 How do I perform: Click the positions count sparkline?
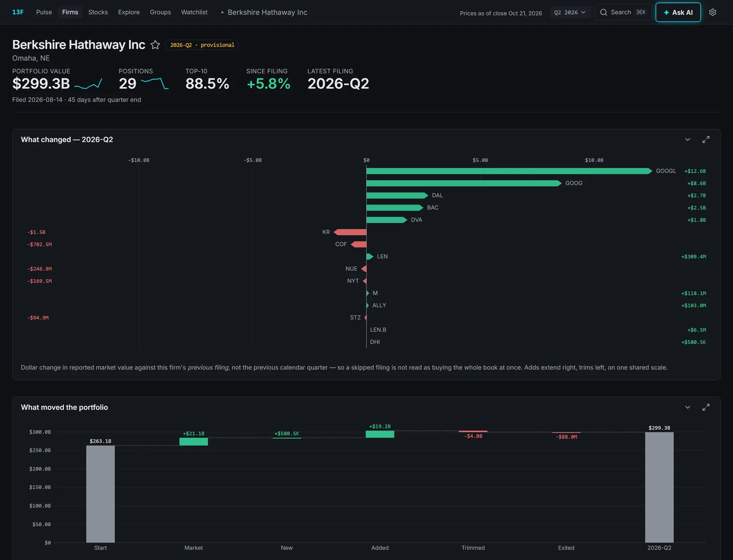click(x=155, y=84)
